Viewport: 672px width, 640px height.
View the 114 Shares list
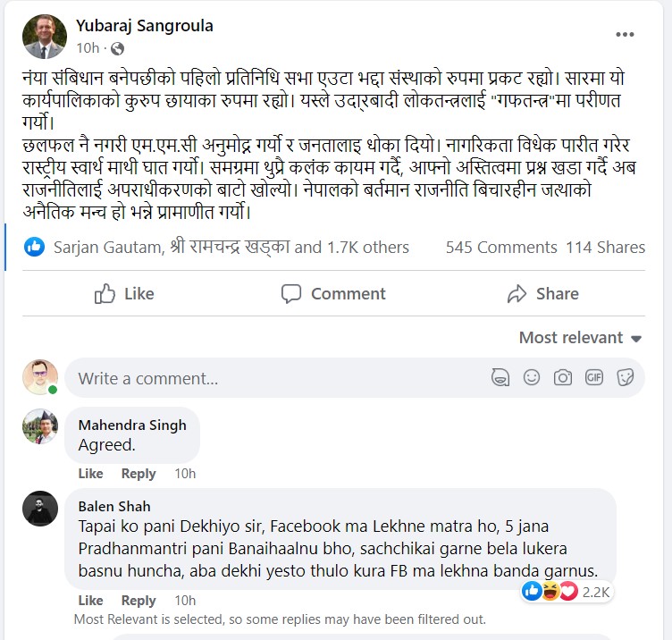(x=605, y=248)
